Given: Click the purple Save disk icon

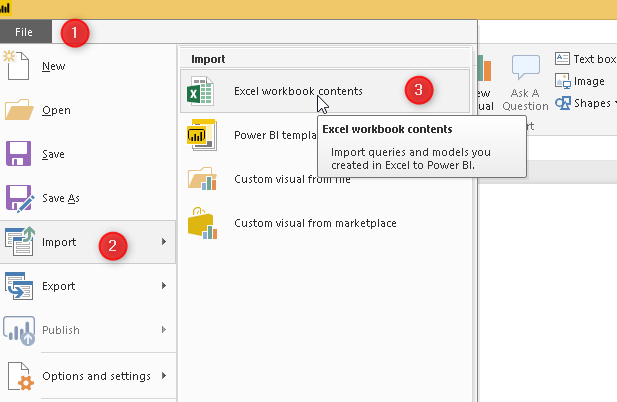Looking at the screenshot, I should [x=18, y=153].
